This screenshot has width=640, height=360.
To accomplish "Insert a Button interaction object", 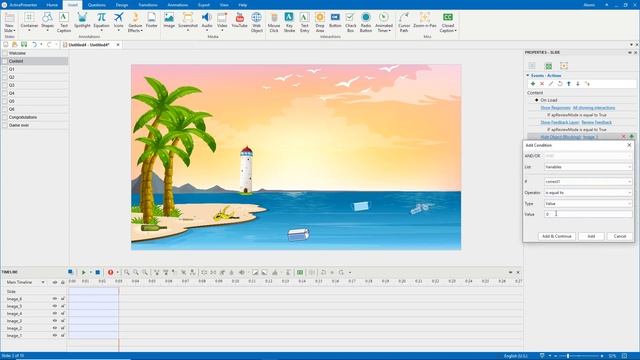I will pyautogui.click(x=335, y=20).
